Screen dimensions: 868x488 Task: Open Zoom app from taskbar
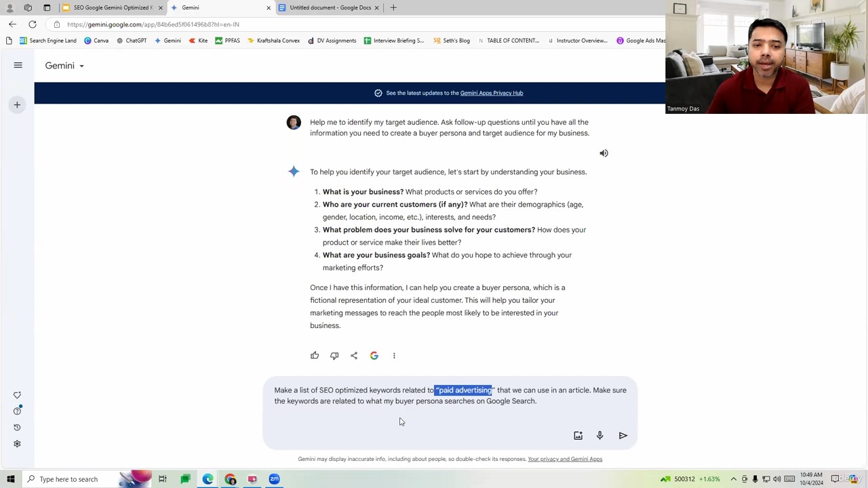coord(275,479)
